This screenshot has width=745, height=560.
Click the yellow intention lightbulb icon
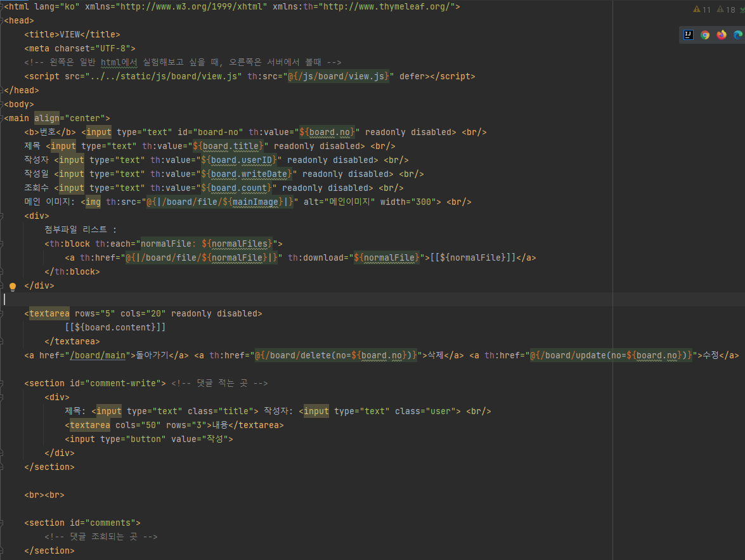13,287
